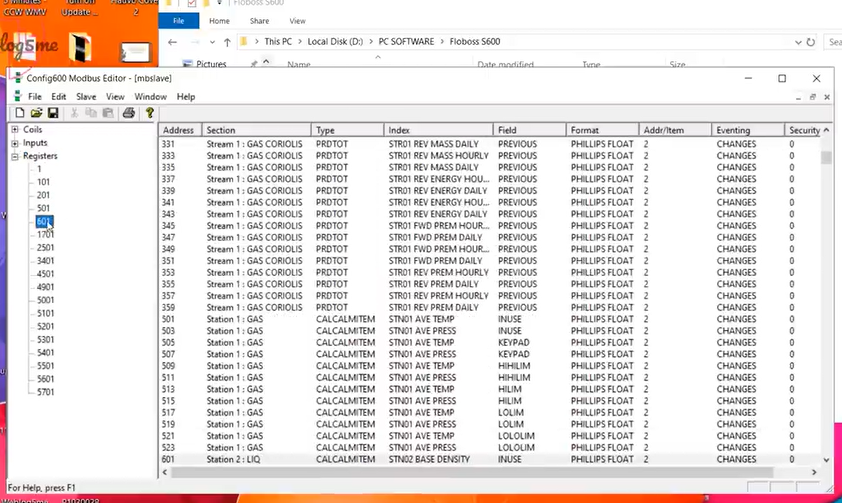Click the Print toolbar icon
This screenshot has height=503, width=842.
129,113
